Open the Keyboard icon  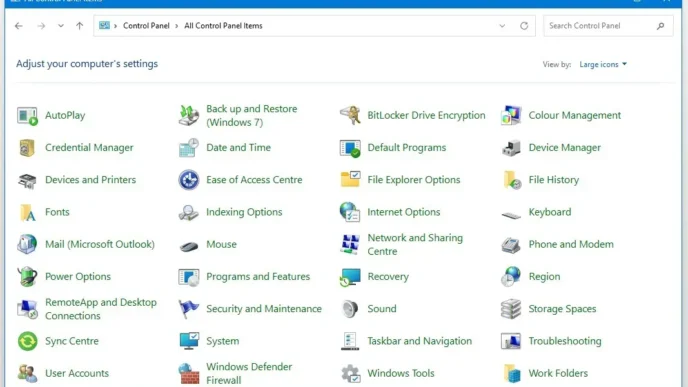click(x=511, y=215)
